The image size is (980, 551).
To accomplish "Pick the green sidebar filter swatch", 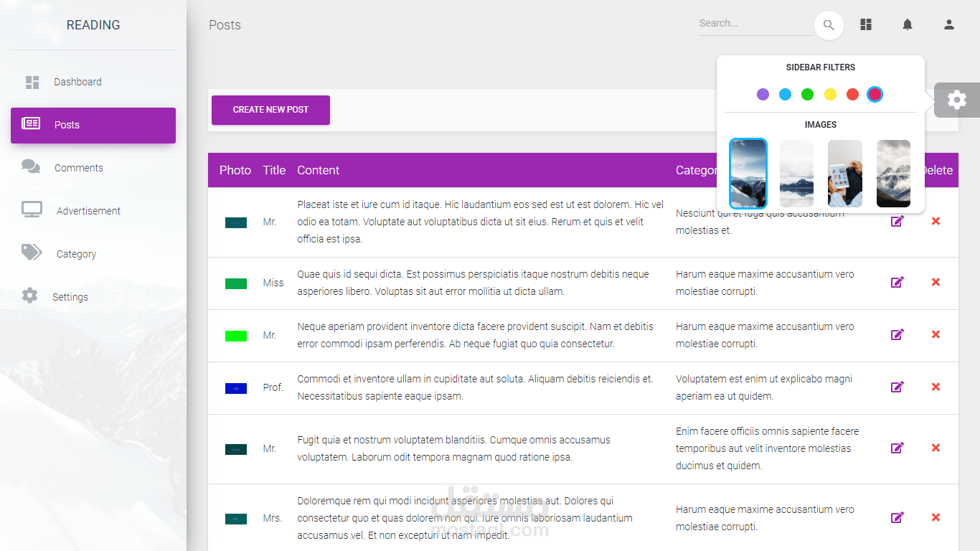I will click(807, 94).
